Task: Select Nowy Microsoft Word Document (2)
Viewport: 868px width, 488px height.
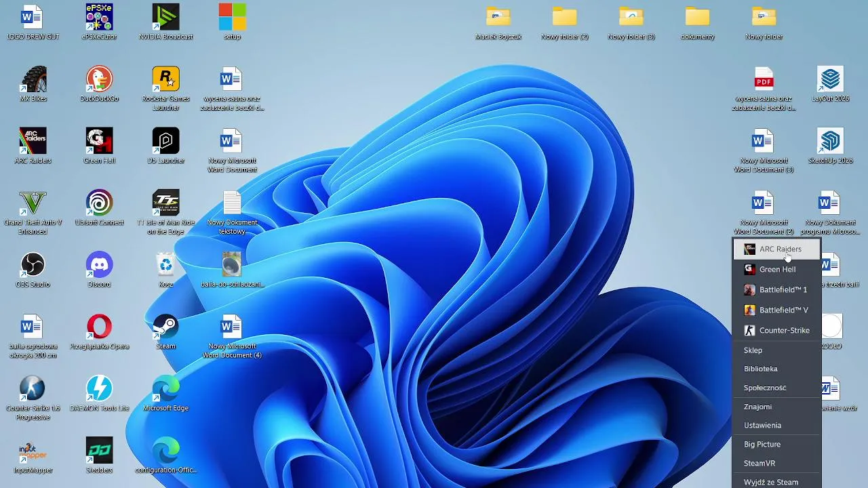Action: pyautogui.click(x=764, y=213)
